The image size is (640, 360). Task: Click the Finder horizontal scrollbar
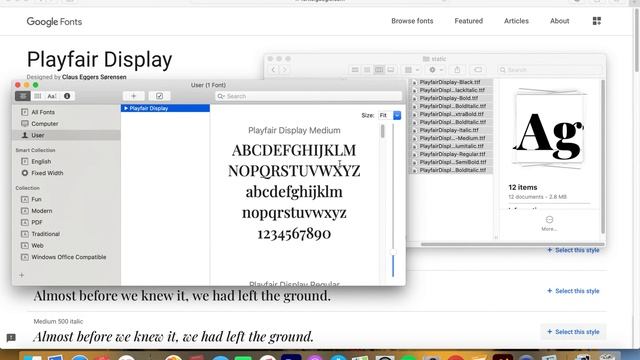(x=513, y=244)
